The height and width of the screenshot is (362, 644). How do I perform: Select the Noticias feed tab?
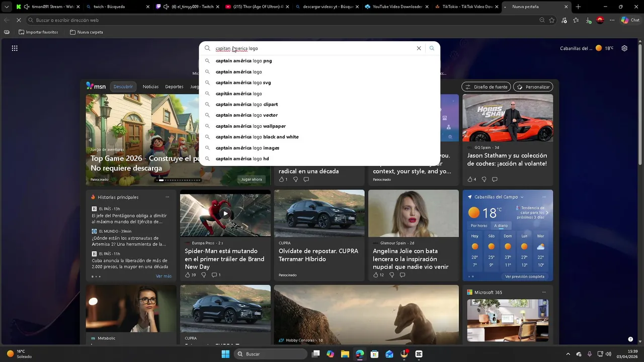150,86
